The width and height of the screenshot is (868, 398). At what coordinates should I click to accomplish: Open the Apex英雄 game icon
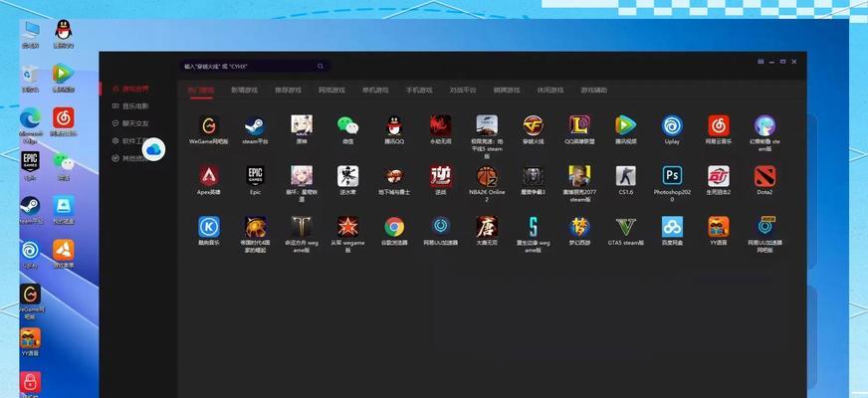click(209, 176)
